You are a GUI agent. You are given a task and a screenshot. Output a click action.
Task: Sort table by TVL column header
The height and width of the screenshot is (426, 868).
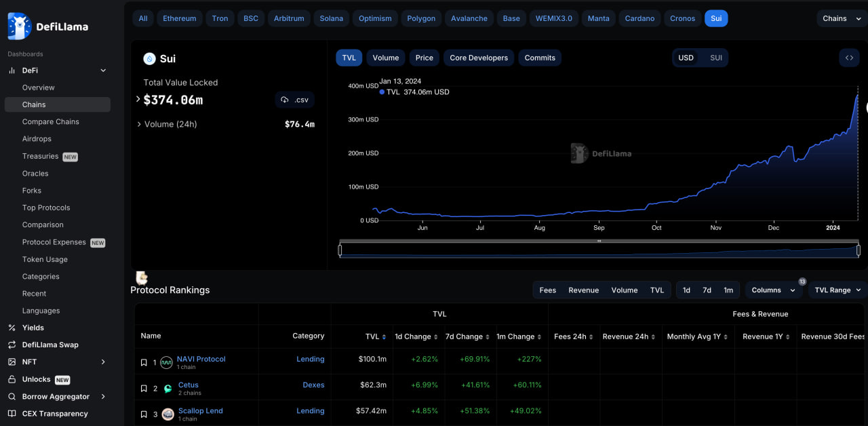click(376, 336)
